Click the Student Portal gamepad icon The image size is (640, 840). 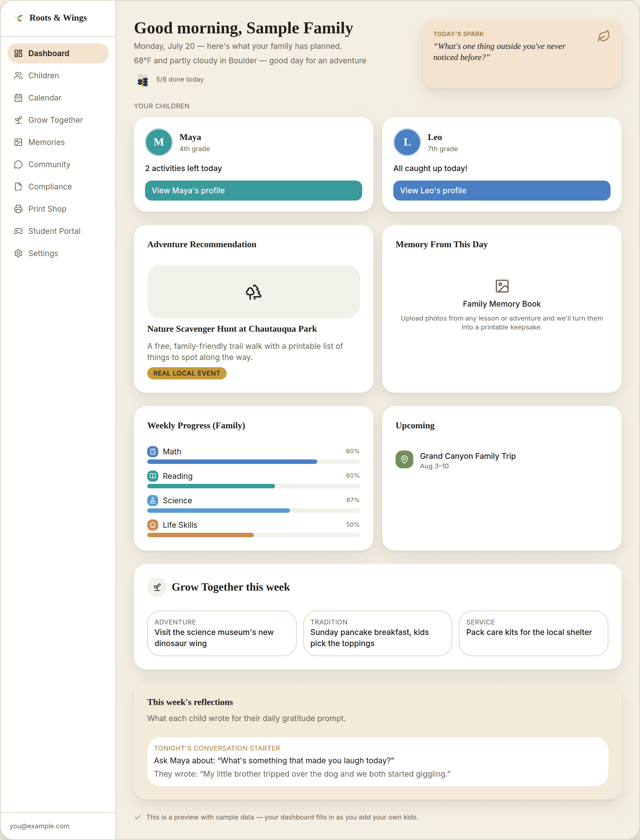click(18, 231)
